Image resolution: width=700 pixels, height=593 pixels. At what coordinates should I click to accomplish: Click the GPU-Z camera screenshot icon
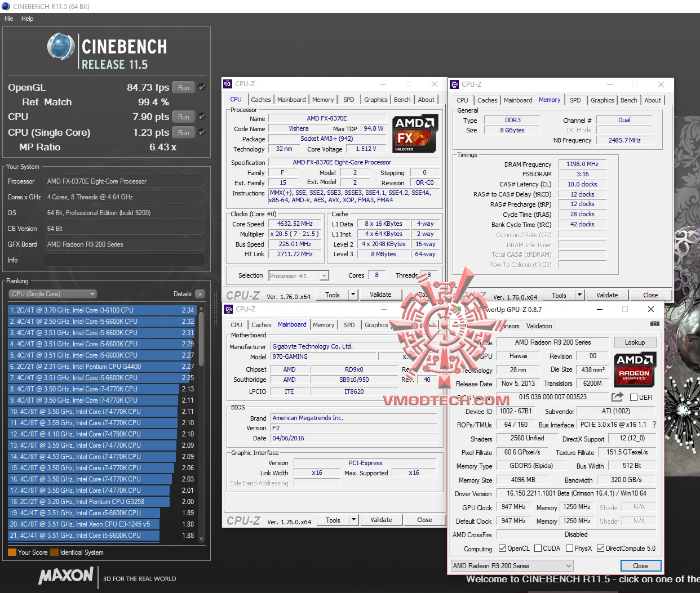pyautogui.click(x=654, y=324)
